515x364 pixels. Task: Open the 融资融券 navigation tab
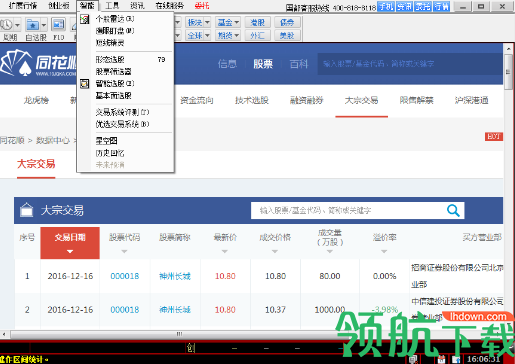pyautogui.click(x=307, y=100)
